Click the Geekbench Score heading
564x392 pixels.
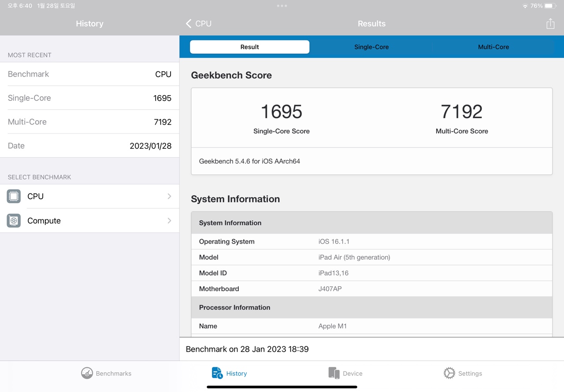point(231,75)
